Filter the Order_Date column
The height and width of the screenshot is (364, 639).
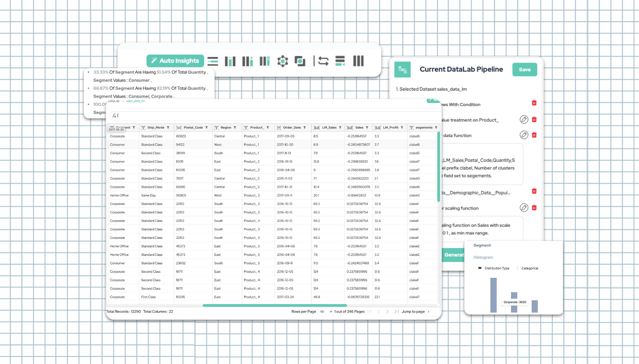305,128
